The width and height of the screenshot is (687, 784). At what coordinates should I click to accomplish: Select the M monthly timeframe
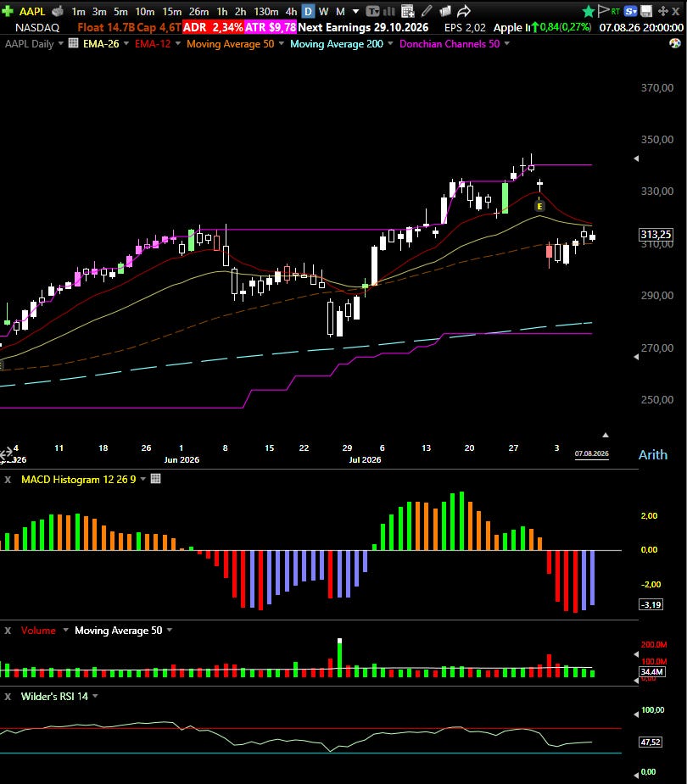(x=340, y=11)
